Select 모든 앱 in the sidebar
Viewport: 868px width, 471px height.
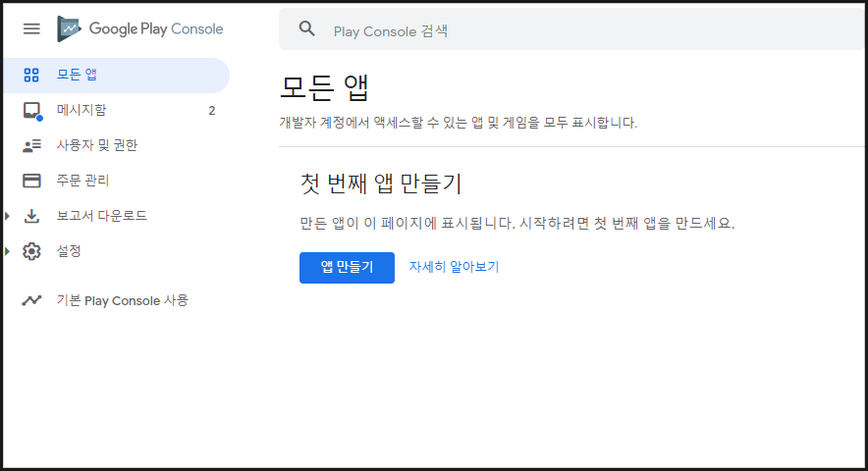pos(77,75)
